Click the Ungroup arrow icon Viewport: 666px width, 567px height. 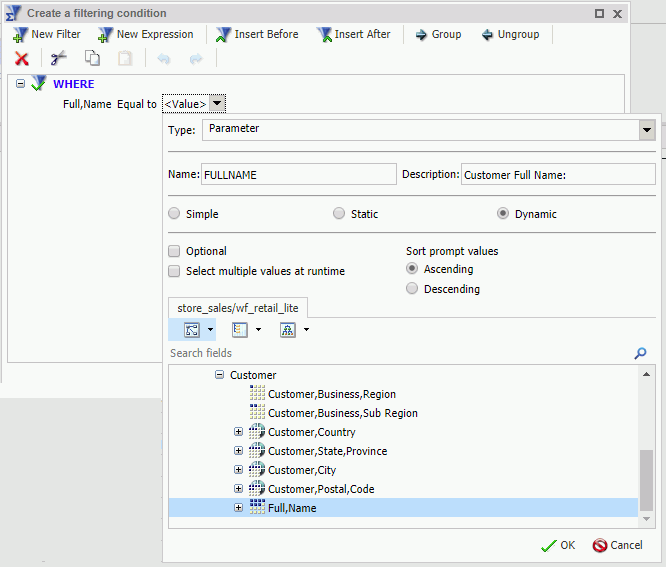click(x=487, y=34)
